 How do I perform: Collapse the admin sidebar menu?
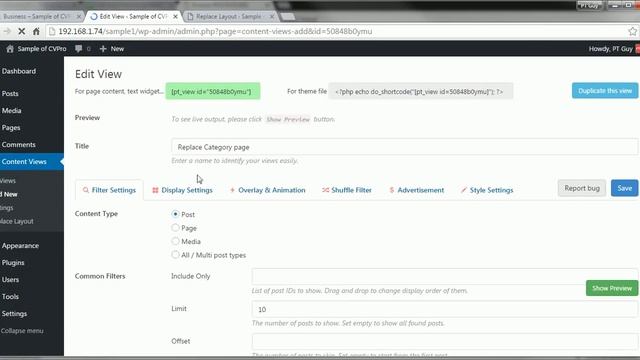click(x=22, y=331)
